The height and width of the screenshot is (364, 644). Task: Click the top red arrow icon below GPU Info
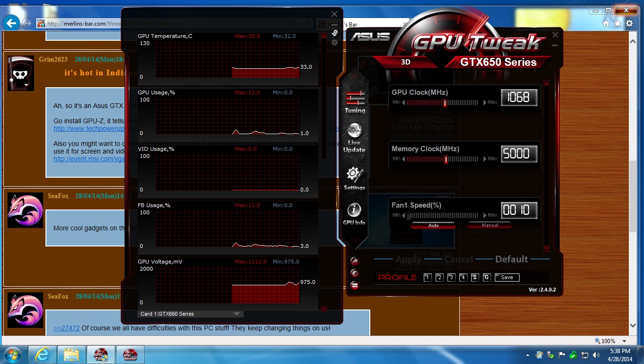click(x=354, y=261)
